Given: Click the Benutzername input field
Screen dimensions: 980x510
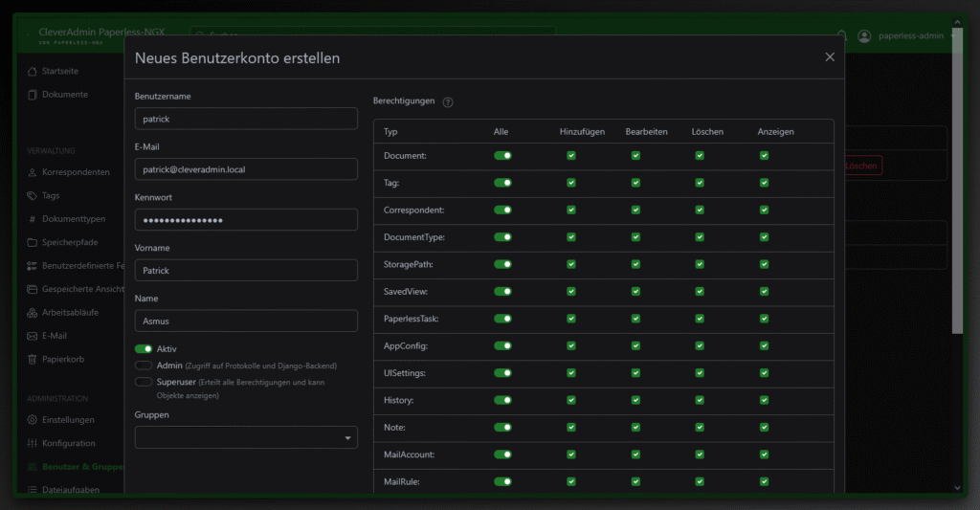Looking at the screenshot, I should [x=246, y=119].
